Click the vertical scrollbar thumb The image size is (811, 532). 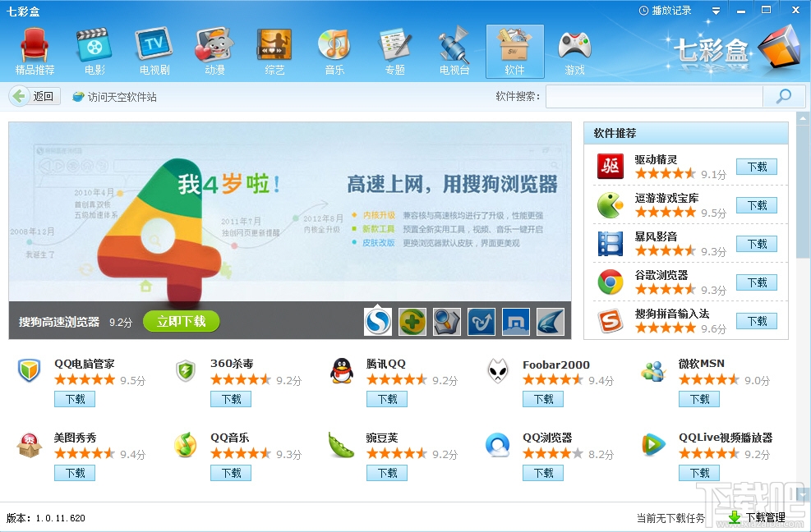pos(804,191)
